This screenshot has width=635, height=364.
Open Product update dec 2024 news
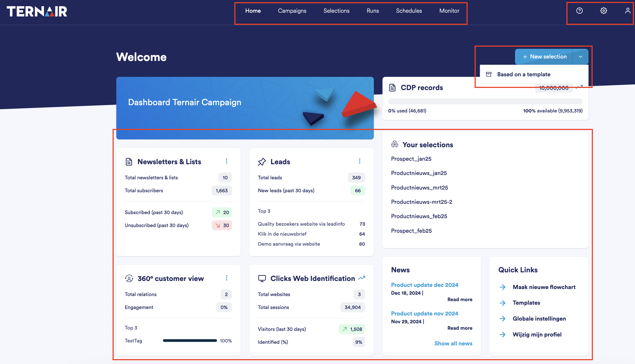point(425,285)
